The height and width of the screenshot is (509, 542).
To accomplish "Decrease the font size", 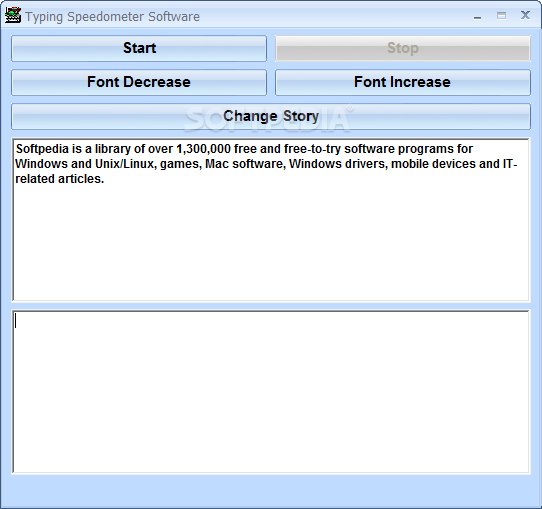I will [139, 82].
